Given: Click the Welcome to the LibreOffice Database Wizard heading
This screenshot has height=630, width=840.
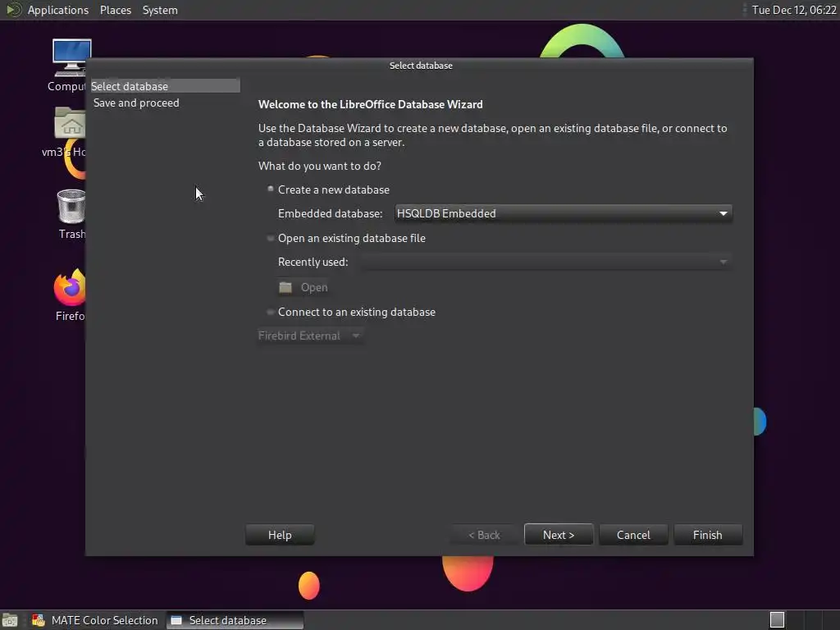Looking at the screenshot, I should tap(370, 104).
